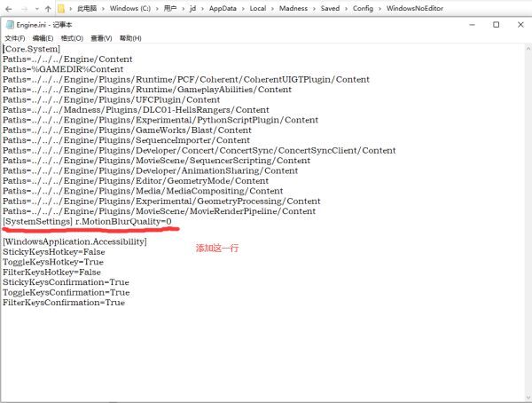This screenshot has width=532, height=403.
Task: Open the 文件(F) menu
Action: [x=15, y=39]
